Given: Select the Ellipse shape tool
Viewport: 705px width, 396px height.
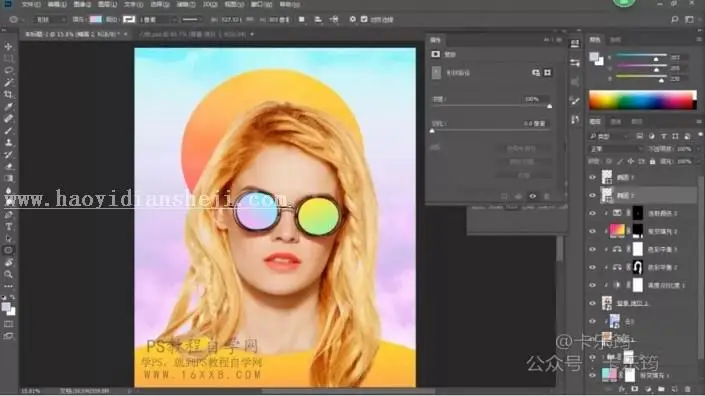Looking at the screenshot, I should click(8, 250).
